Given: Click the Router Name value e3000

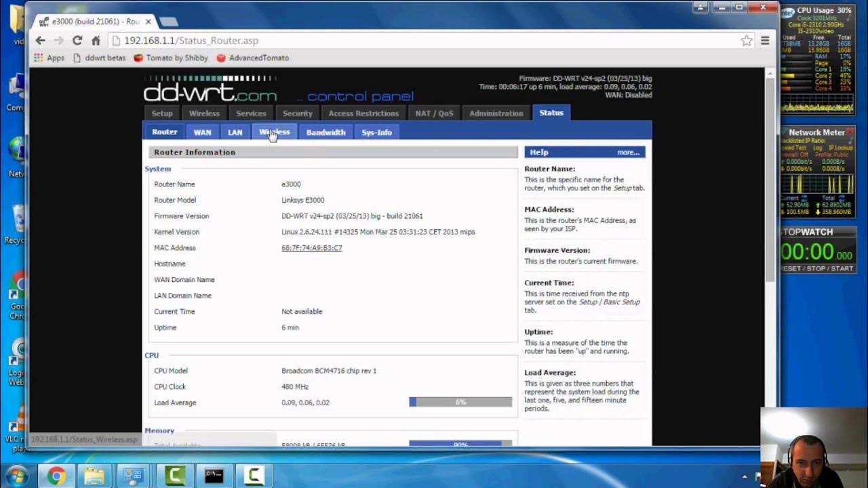Looking at the screenshot, I should pyautogui.click(x=291, y=184).
